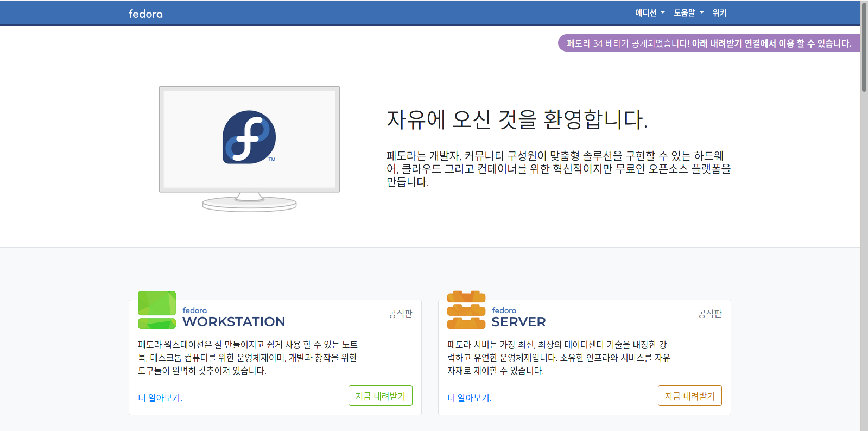Click the fedora WORKSTATION title
868x431 pixels.
click(233, 318)
